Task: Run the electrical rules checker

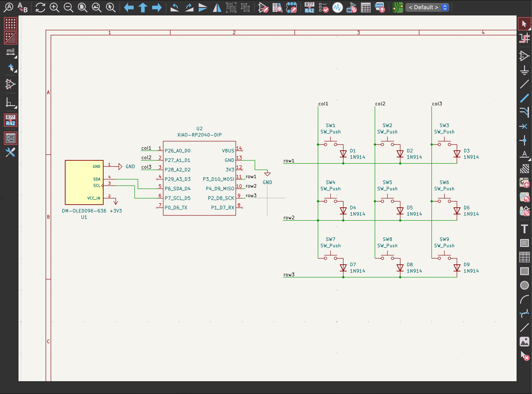Action: (x=323, y=7)
